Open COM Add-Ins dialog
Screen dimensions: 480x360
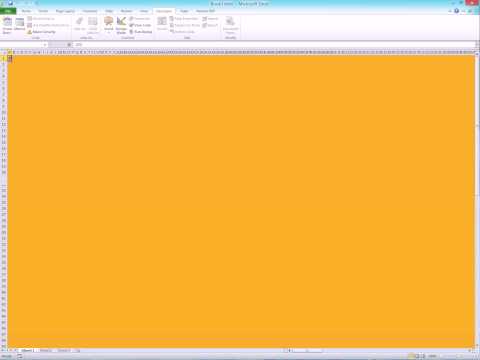(x=93, y=25)
